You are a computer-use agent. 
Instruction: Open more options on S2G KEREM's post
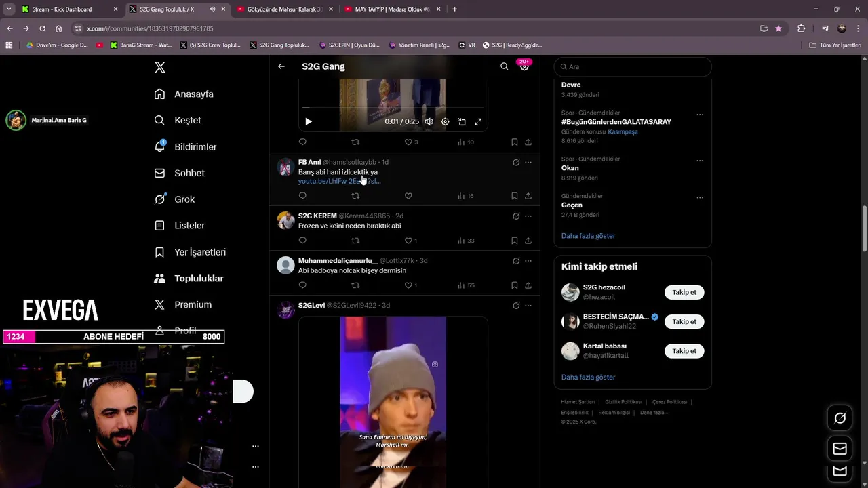(528, 216)
